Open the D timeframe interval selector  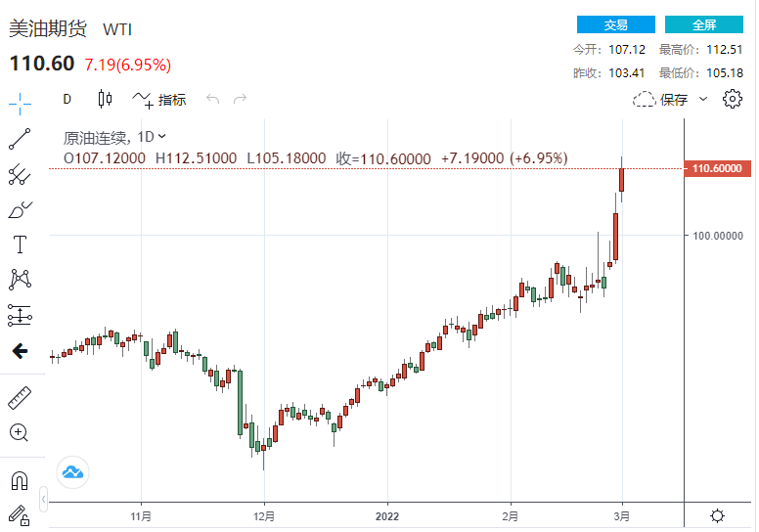click(67, 99)
